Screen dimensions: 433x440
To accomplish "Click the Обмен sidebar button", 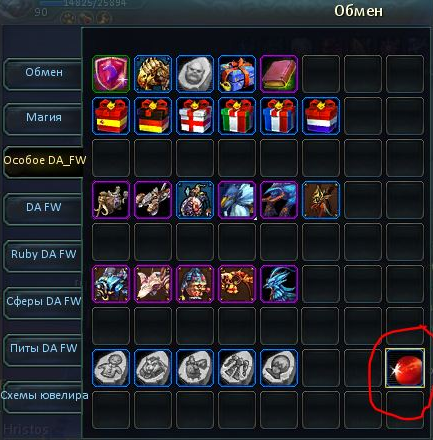I will [x=43, y=73].
